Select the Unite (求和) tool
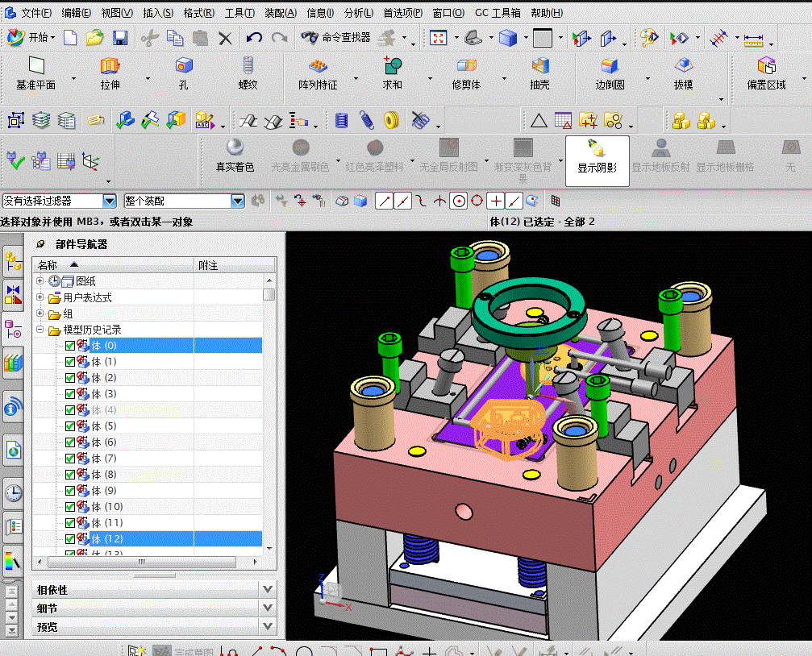Screen dimensions: 812x656 click(x=392, y=73)
